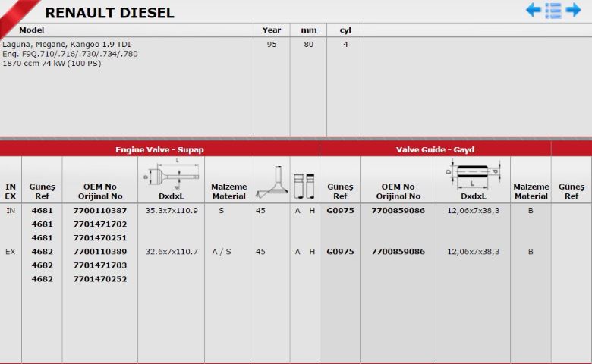Click guide size 12,06x7x38,3 in IN row

click(x=473, y=210)
